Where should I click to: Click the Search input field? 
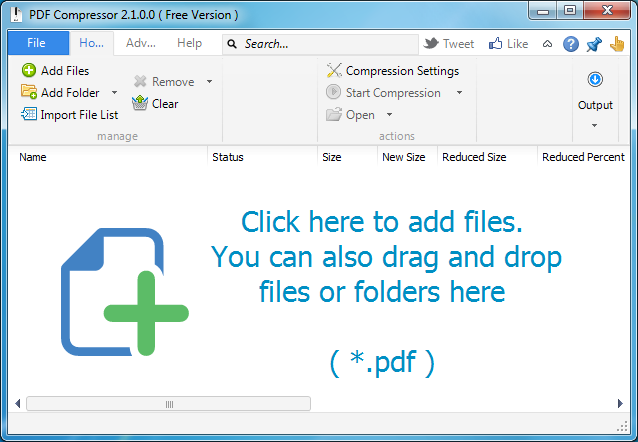click(x=320, y=44)
